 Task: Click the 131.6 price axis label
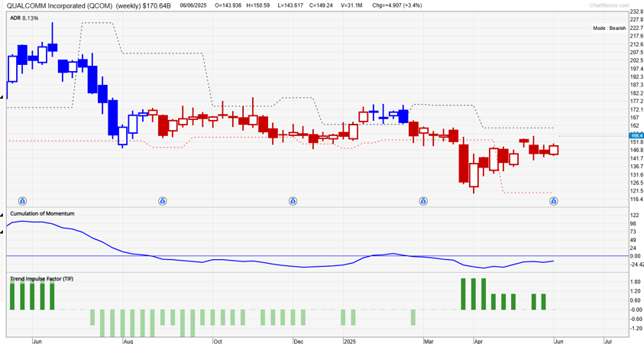click(x=636, y=174)
